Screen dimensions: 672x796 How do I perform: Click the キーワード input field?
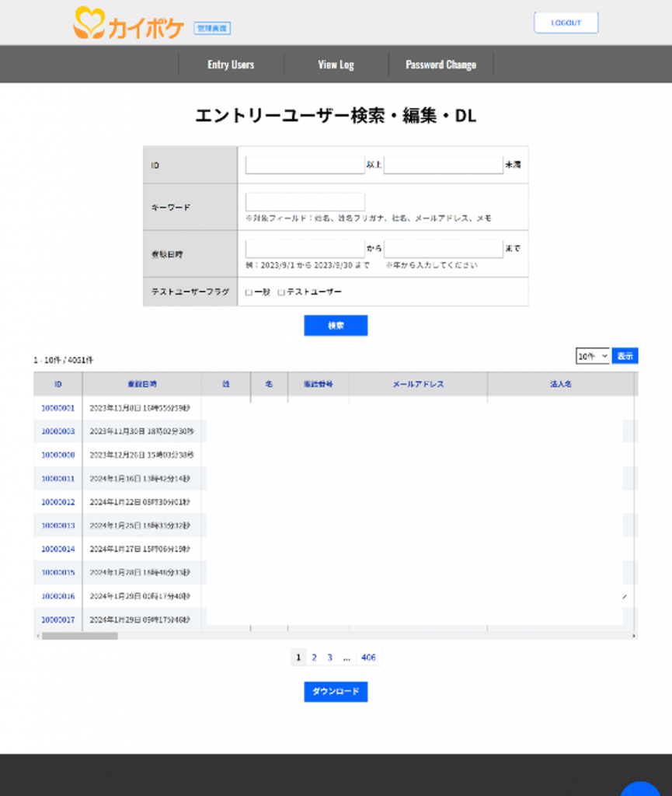[305, 202]
